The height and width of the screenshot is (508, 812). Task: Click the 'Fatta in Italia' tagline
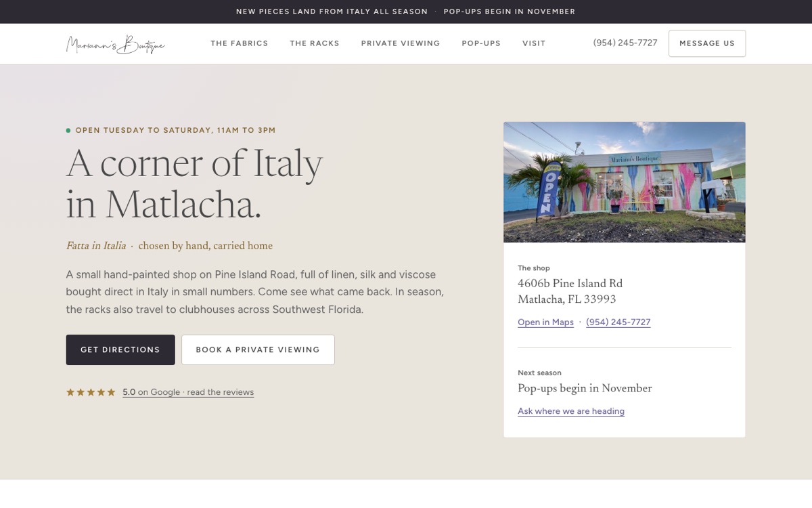(x=96, y=246)
